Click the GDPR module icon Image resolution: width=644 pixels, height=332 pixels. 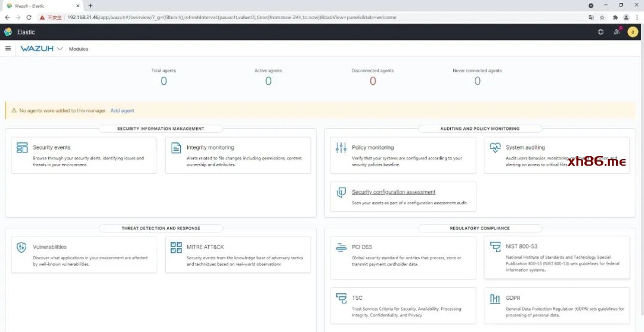click(495, 298)
